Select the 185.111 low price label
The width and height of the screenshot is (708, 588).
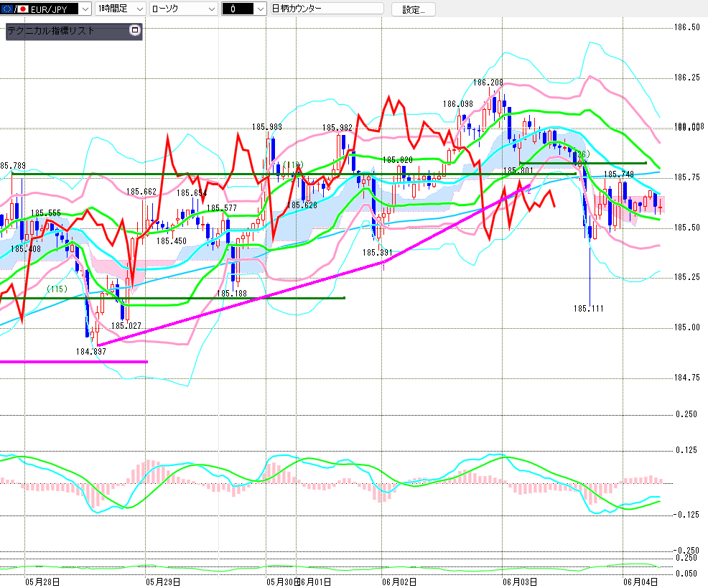pyautogui.click(x=588, y=309)
